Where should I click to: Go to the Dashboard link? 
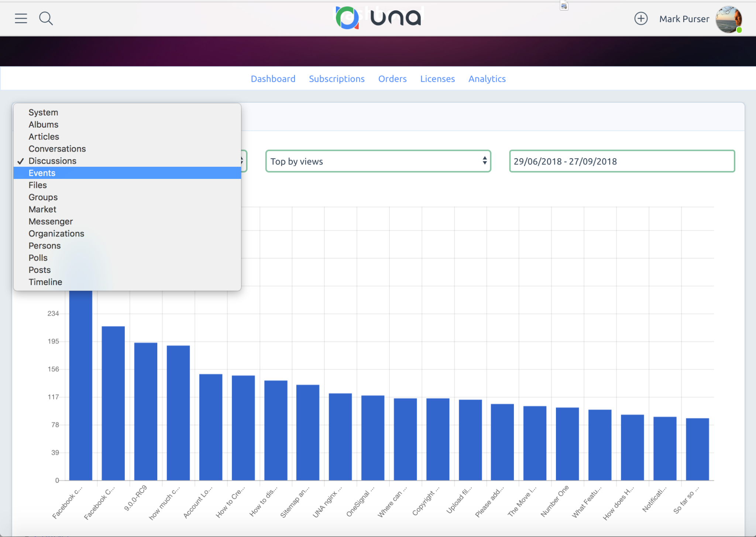tap(273, 79)
